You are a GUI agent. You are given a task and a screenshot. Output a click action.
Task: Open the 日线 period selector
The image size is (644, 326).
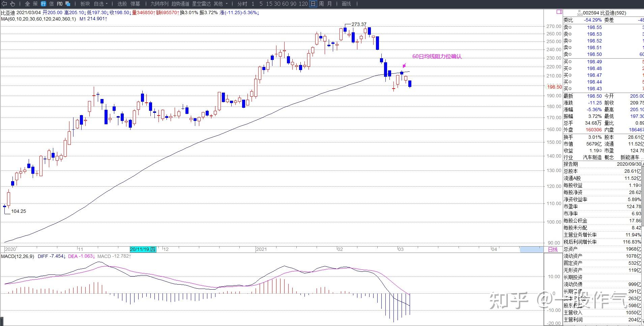point(553,250)
